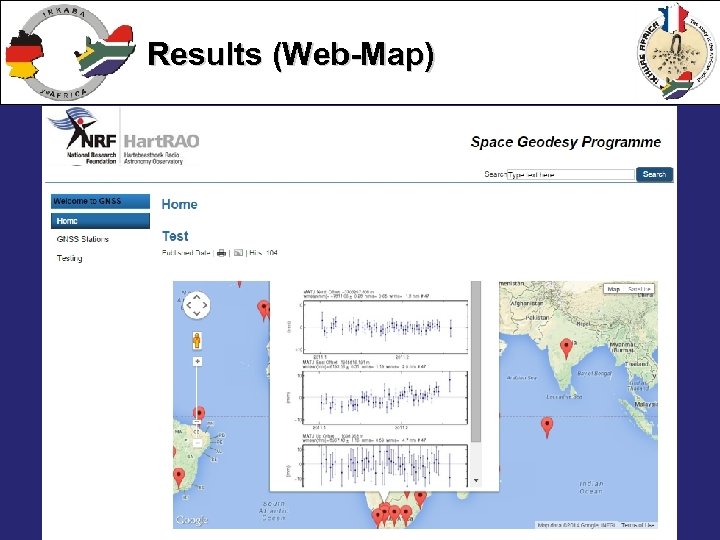Zoom in using the plus button
Screen dimensions: 720x540
[x=197, y=362]
